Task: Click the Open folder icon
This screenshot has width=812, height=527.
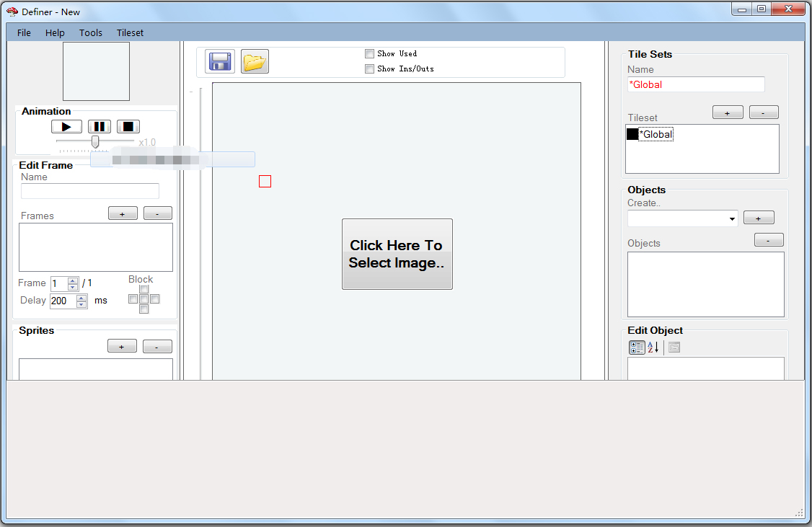Action: [x=255, y=61]
